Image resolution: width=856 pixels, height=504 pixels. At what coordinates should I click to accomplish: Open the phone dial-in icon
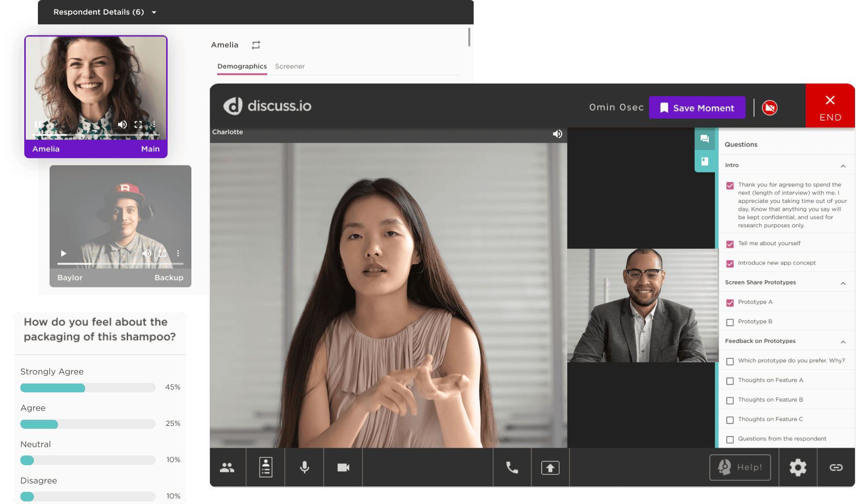[x=512, y=467]
